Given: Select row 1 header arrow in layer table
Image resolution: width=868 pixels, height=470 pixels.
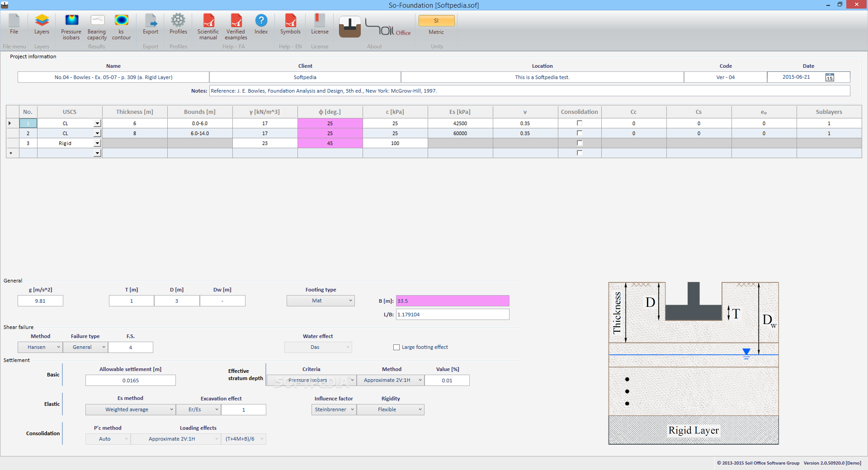Looking at the screenshot, I should tap(12, 123).
